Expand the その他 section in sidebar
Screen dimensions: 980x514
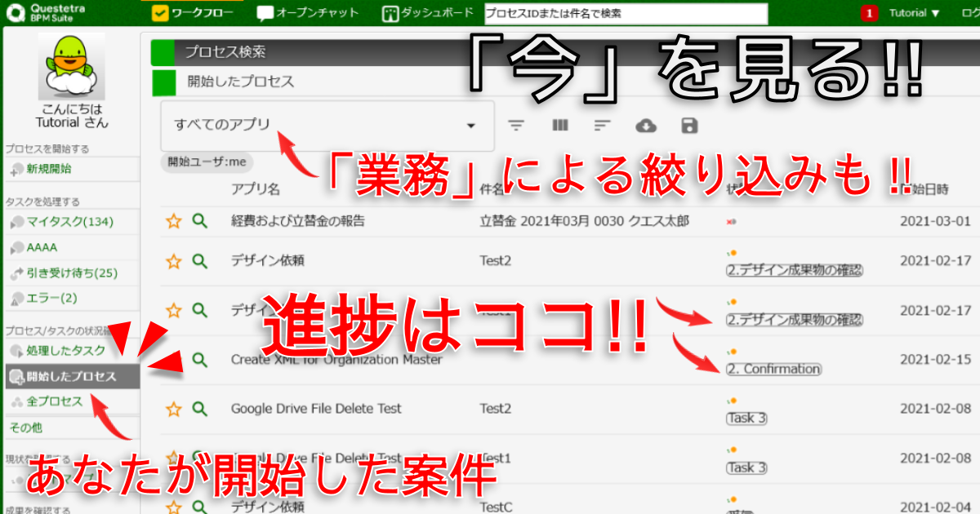pos(26,428)
